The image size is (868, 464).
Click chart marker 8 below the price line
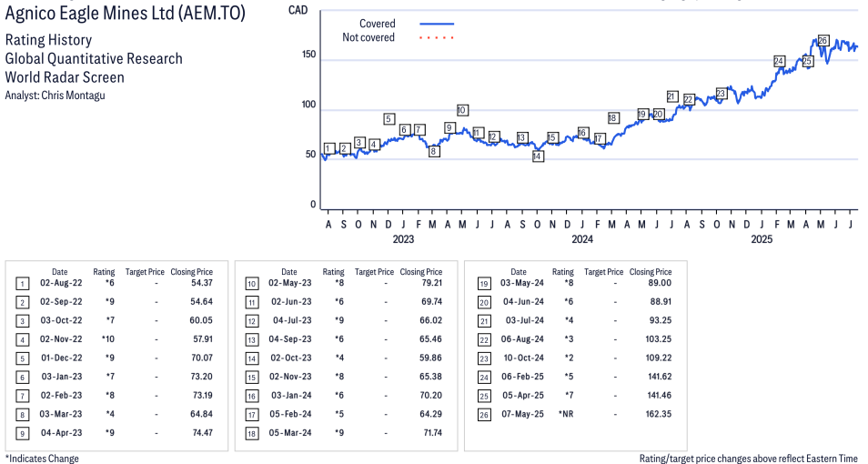[x=434, y=151]
